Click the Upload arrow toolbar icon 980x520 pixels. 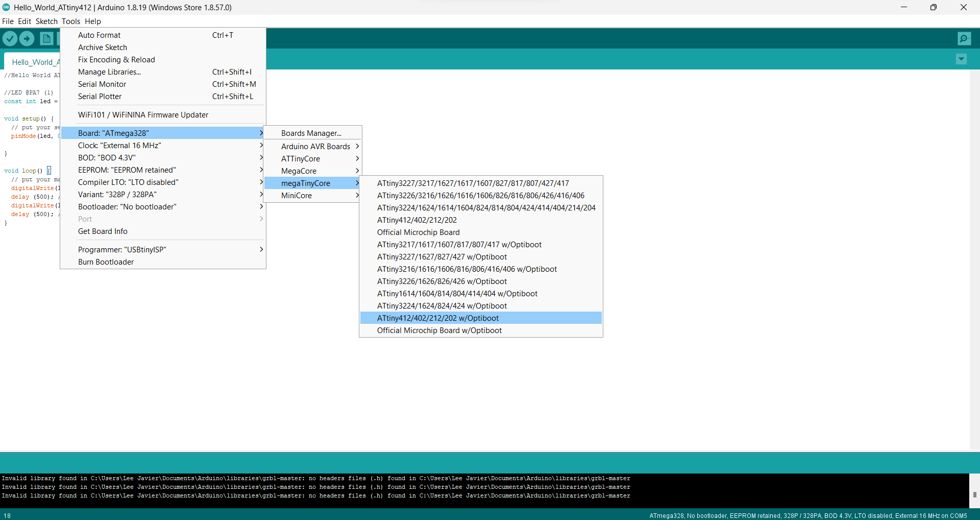pos(27,39)
